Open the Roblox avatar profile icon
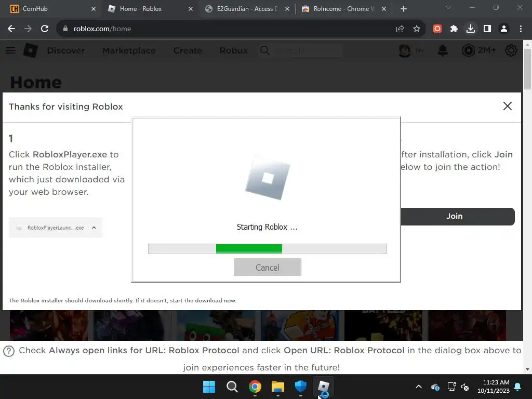Viewport: 532px width, 399px height. pos(404,50)
